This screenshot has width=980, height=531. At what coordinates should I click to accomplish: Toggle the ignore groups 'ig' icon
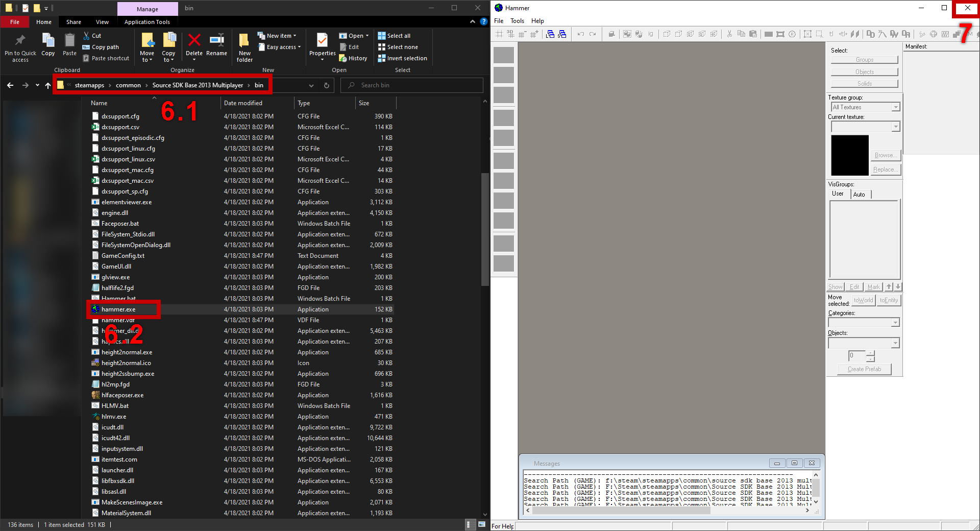[651, 34]
